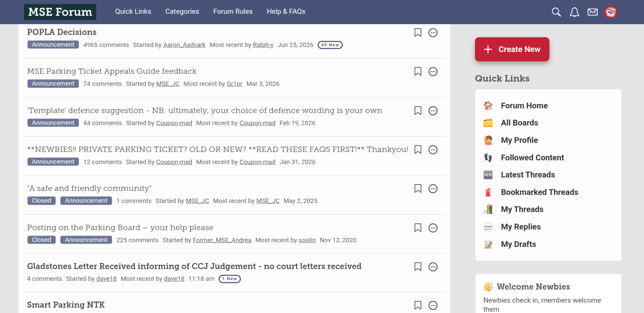Open the POPLA Decisions thread title
This screenshot has width=644, height=313.
(x=62, y=32)
